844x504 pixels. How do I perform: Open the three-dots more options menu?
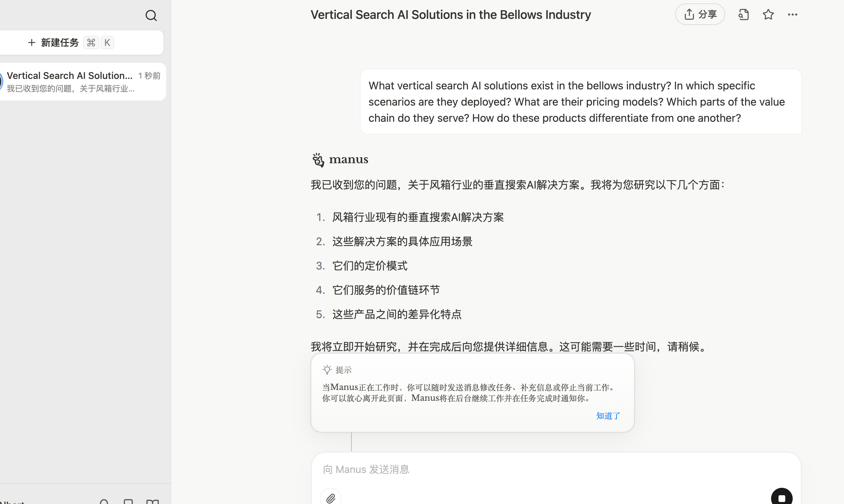point(792,15)
